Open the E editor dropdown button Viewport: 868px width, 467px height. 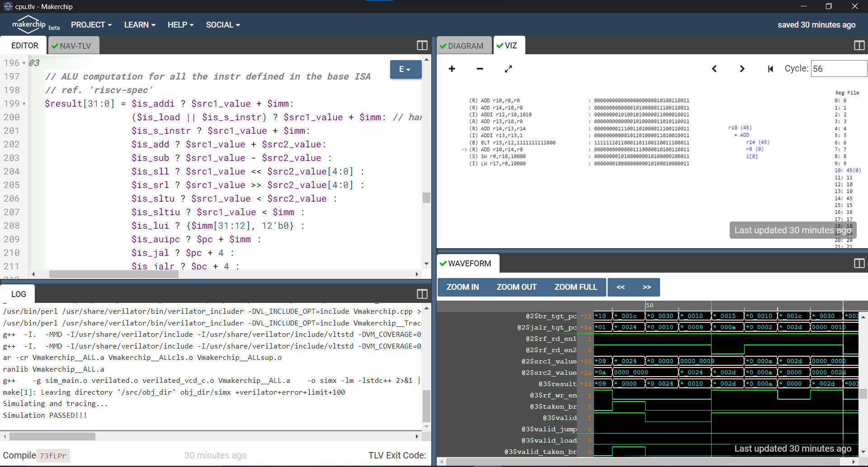(406, 69)
